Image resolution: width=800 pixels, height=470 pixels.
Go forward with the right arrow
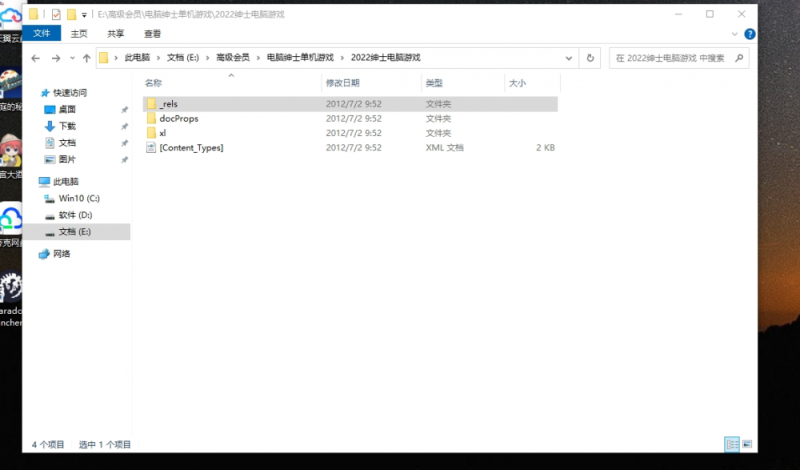point(56,58)
